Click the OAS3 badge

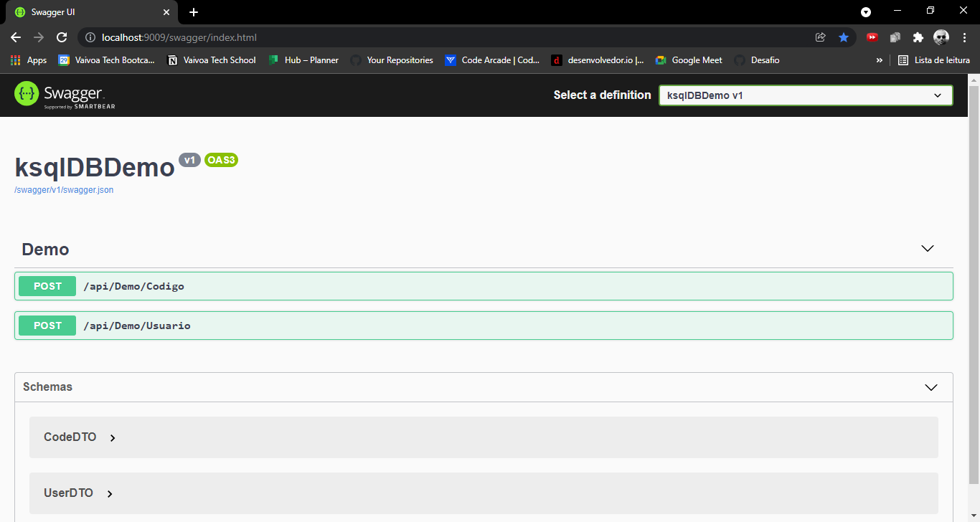point(221,160)
